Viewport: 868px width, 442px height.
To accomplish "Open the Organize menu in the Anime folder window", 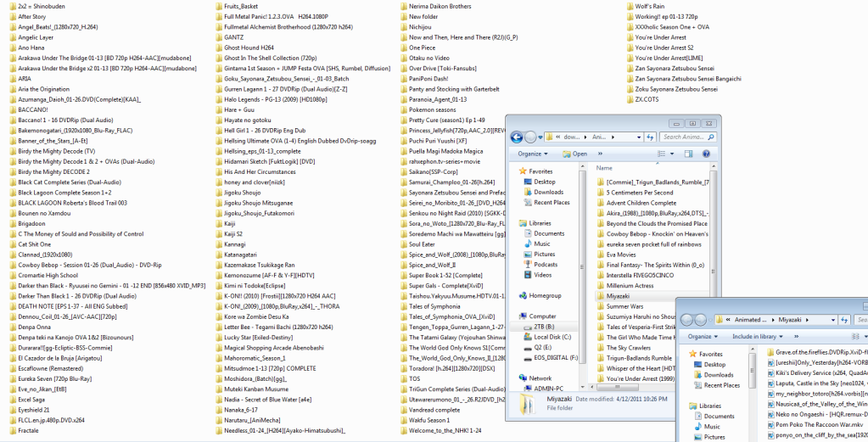I will pyautogui.click(x=533, y=154).
